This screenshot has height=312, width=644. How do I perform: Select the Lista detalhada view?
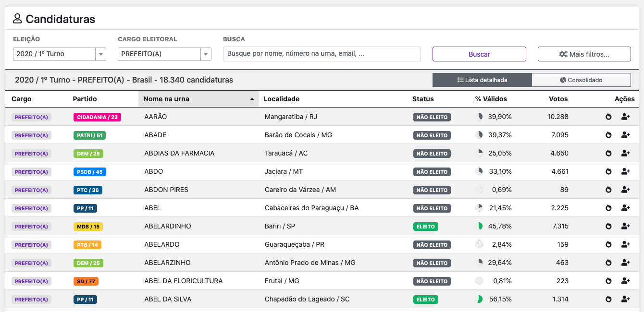482,80
